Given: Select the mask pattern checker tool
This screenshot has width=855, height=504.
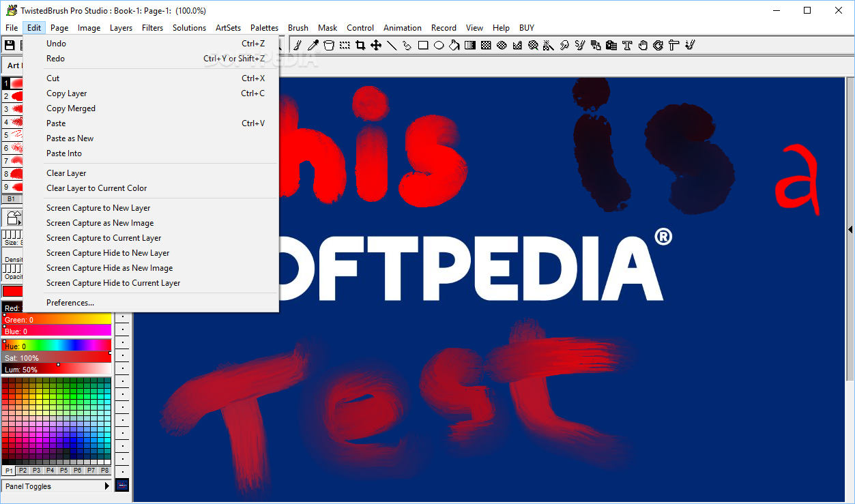Looking at the screenshot, I should pyautogui.click(x=486, y=45).
